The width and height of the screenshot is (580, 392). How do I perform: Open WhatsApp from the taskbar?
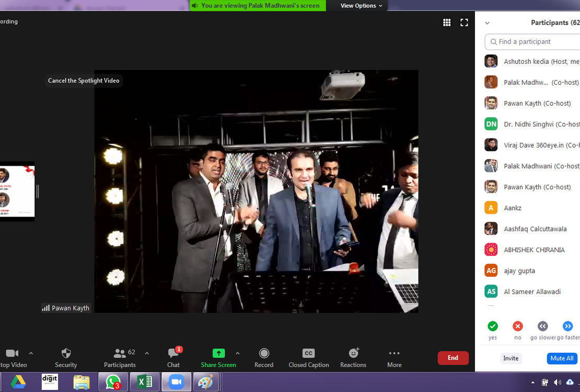(113, 382)
